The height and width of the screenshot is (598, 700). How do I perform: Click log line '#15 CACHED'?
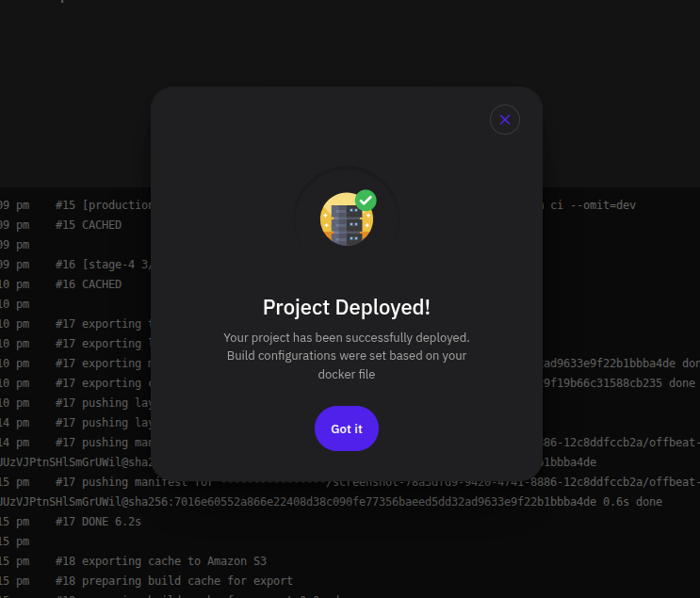tap(89, 225)
